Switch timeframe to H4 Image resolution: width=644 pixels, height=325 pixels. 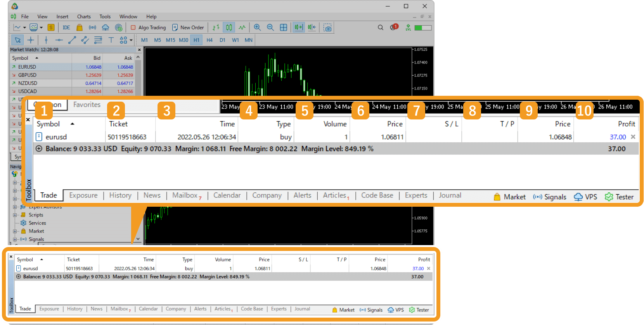point(209,40)
